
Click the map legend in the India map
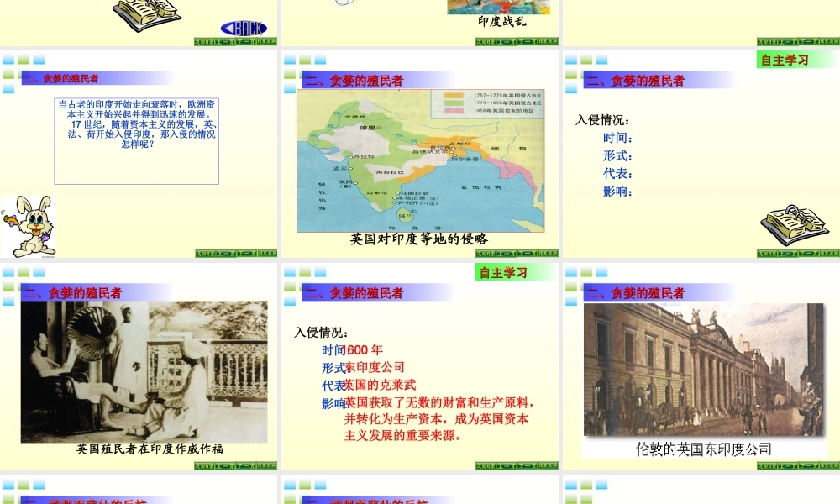click(487, 103)
